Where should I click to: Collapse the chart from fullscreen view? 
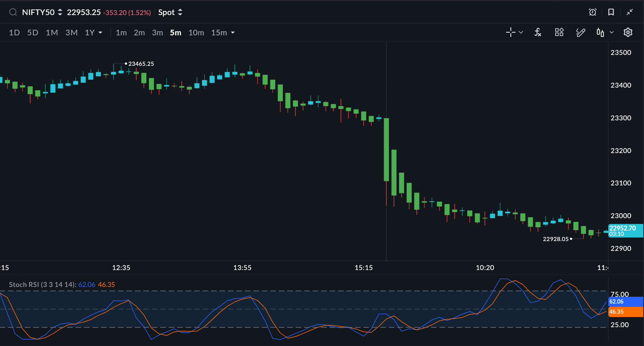point(629,12)
